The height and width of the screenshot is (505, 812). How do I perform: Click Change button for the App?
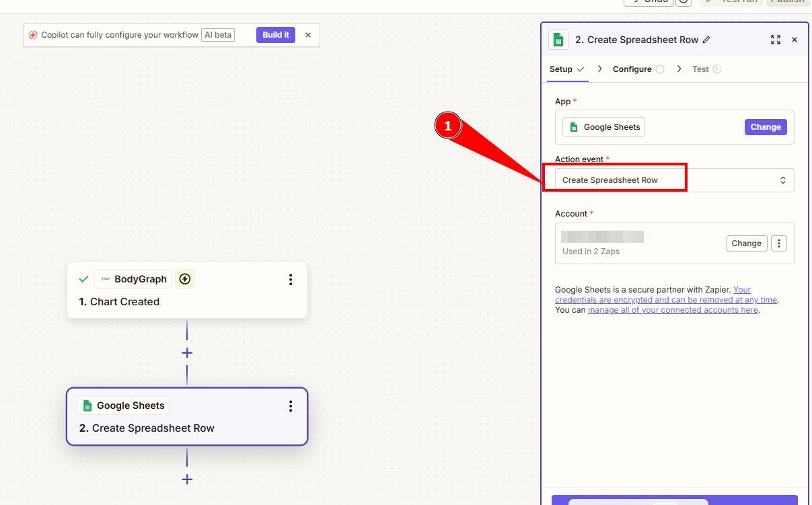point(765,127)
